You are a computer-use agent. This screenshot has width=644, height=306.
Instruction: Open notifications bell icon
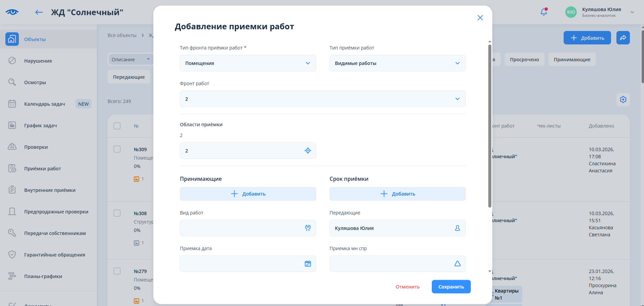pyautogui.click(x=543, y=12)
